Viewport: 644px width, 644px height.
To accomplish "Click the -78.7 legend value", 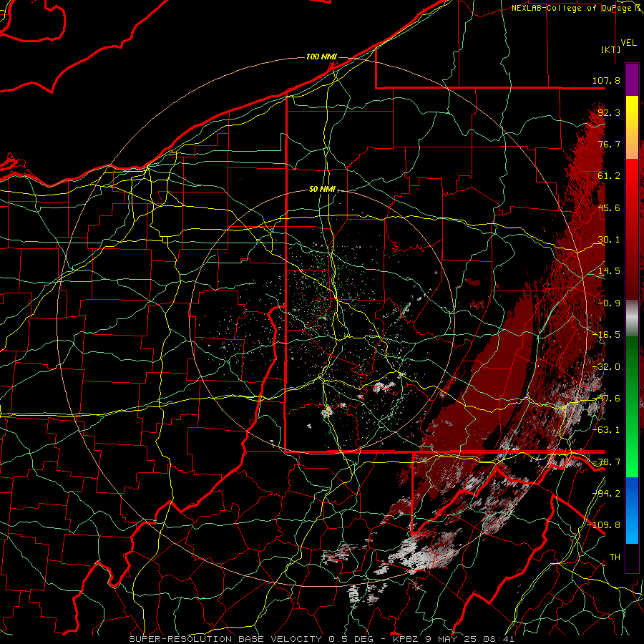I will click(x=606, y=462).
